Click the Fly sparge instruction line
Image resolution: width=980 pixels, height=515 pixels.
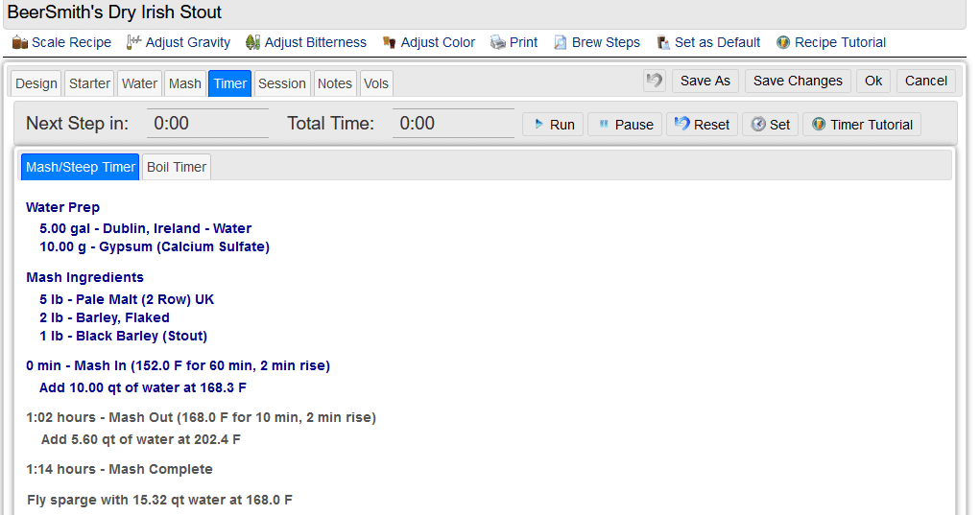[159, 500]
